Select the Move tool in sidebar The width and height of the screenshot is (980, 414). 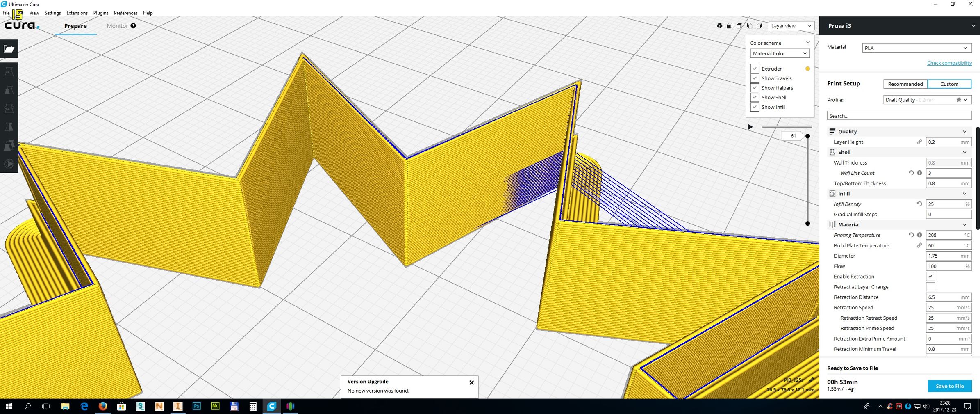9,71
